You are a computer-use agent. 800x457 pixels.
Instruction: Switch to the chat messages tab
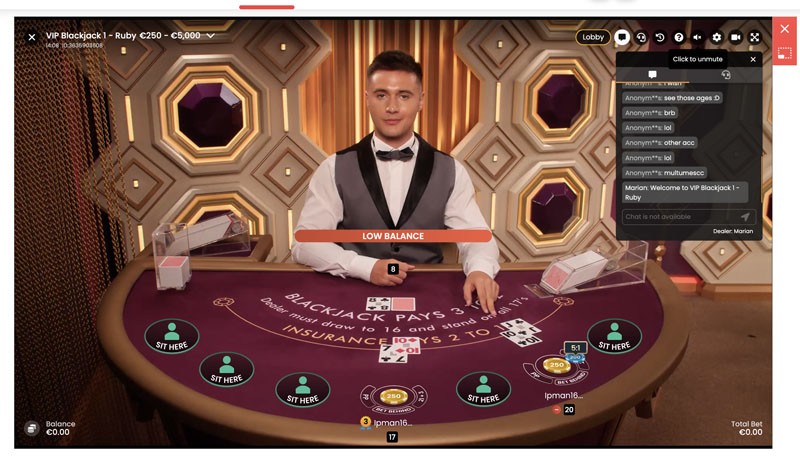coord(652,74)
